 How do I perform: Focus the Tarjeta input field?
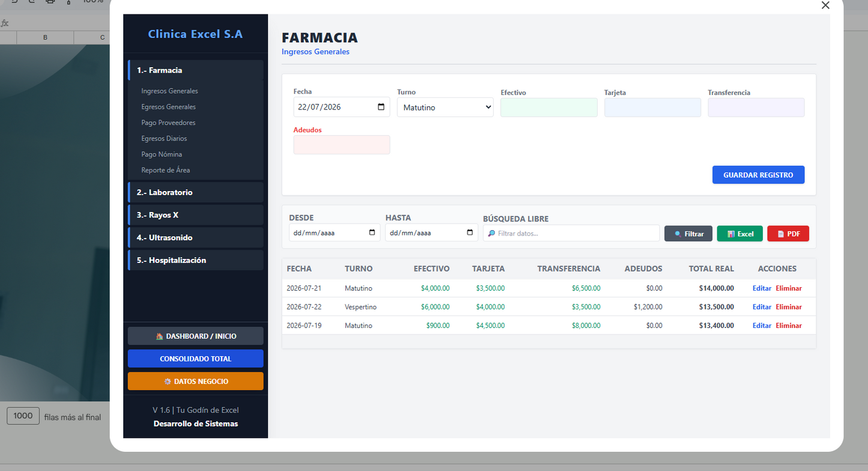[652, 108]
